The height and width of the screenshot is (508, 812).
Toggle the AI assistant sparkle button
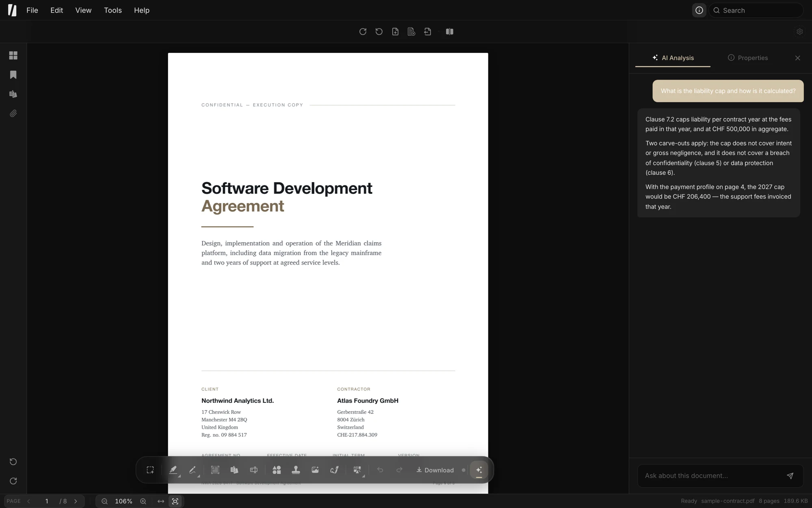point(479,470)
